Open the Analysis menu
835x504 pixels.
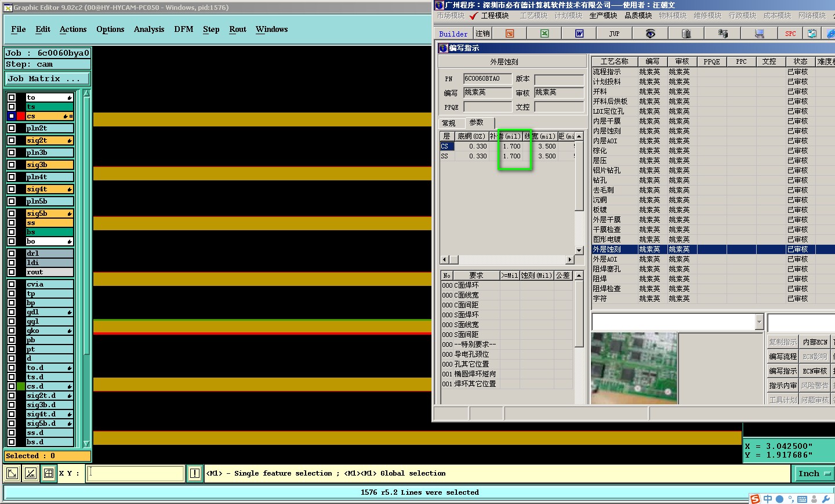point(149,29)
